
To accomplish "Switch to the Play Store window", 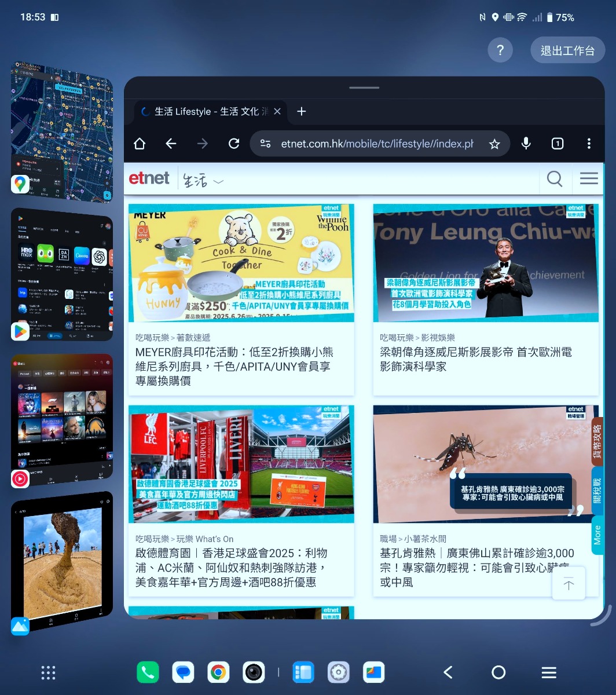I will click(x=62, y=275).
